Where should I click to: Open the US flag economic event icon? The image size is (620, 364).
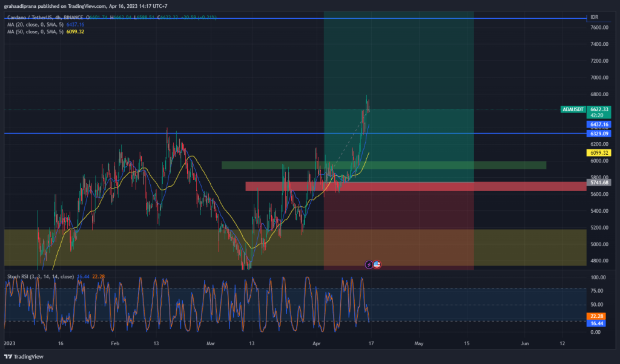click(377, 264)
